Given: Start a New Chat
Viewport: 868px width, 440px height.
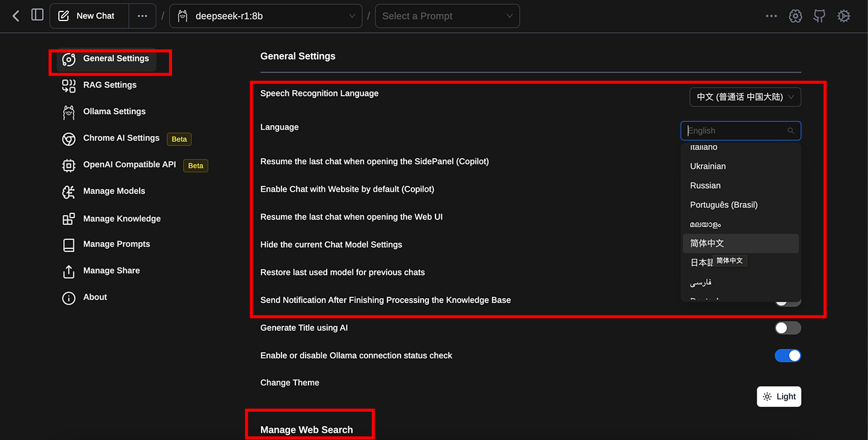Looking at the screenshot, I should pos(89,16).
